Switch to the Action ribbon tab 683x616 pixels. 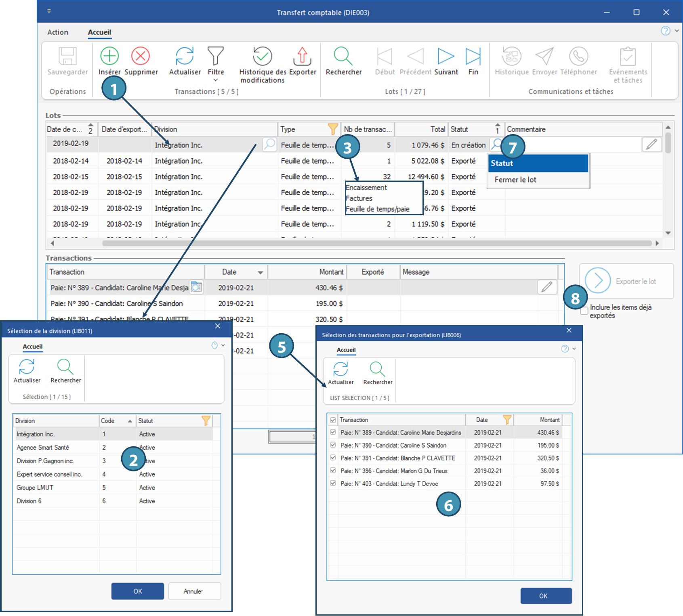tap(58, 32)
